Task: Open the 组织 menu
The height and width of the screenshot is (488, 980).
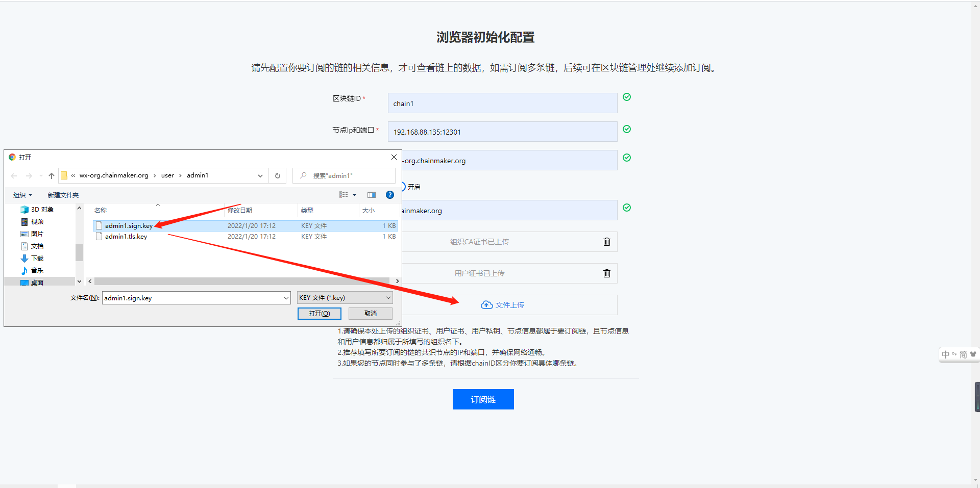Action: tap(22, 195)
